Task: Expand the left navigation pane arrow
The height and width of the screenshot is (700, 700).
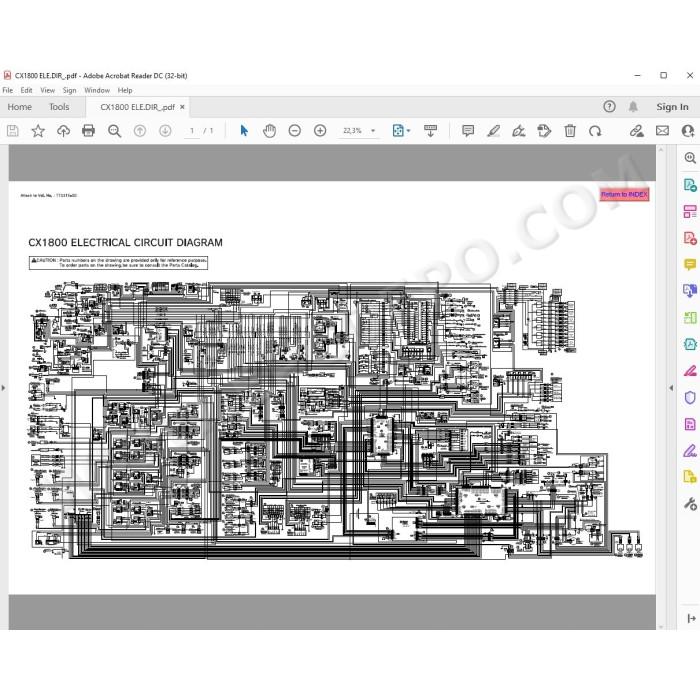Action: [x=4, y=388]
